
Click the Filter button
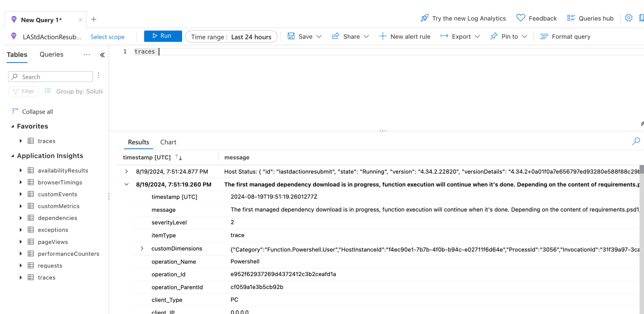pos(23,91)
